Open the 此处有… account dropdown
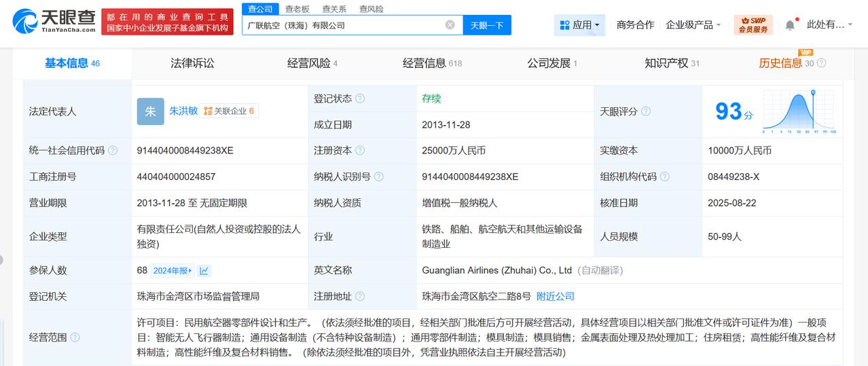 tap(830, 25)
